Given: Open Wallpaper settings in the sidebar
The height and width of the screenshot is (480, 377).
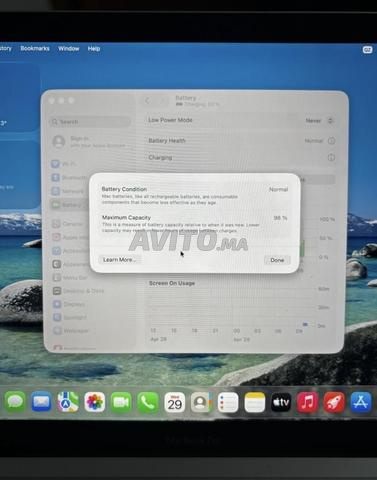Looking at the screenshot, I should click(71, 331).
